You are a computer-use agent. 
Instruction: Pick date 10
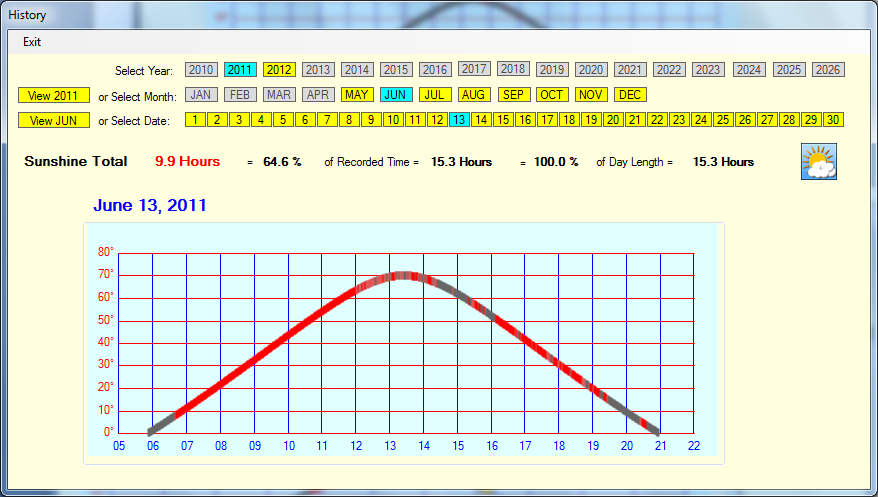pos(393,120)
